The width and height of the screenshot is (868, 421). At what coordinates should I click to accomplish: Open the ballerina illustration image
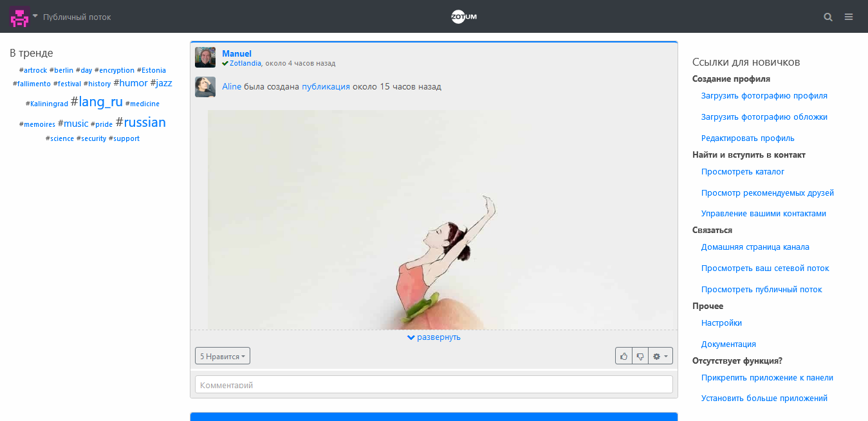pos(443,220)
